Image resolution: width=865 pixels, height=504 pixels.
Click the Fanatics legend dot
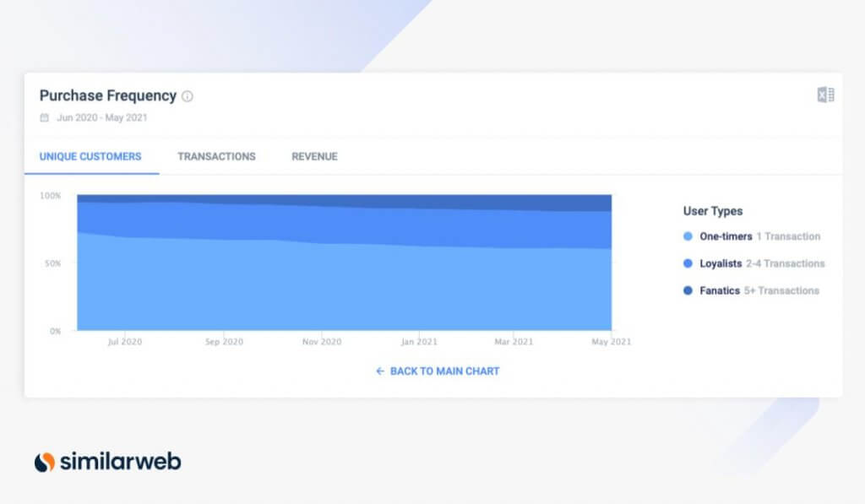(686, 290)
